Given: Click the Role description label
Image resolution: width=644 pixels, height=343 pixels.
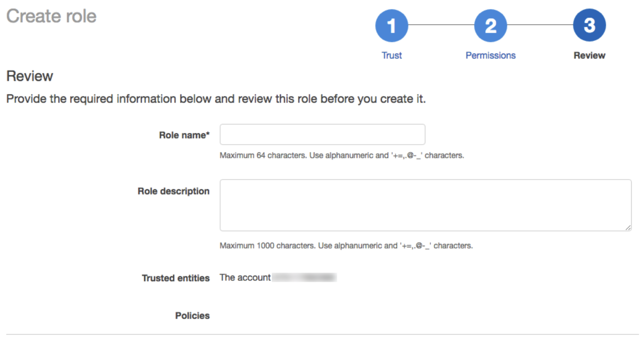Looking at the screenshot, I should coord(173,191).
